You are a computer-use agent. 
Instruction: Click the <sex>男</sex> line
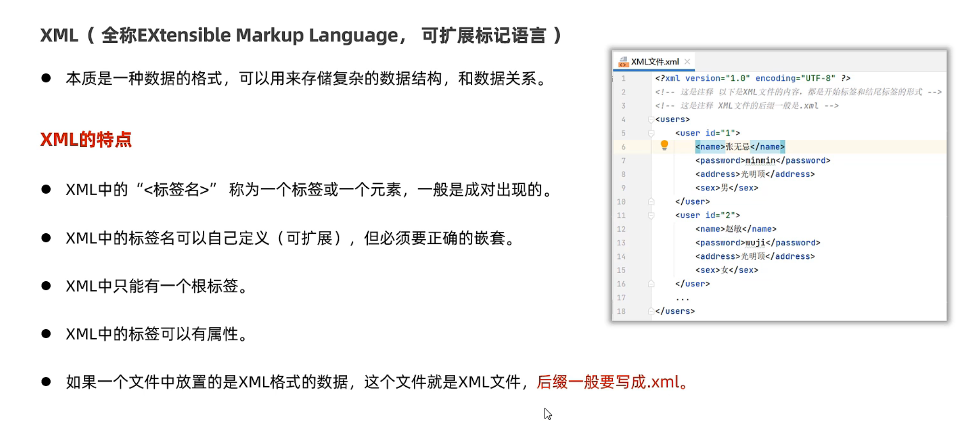pos(727,188)
